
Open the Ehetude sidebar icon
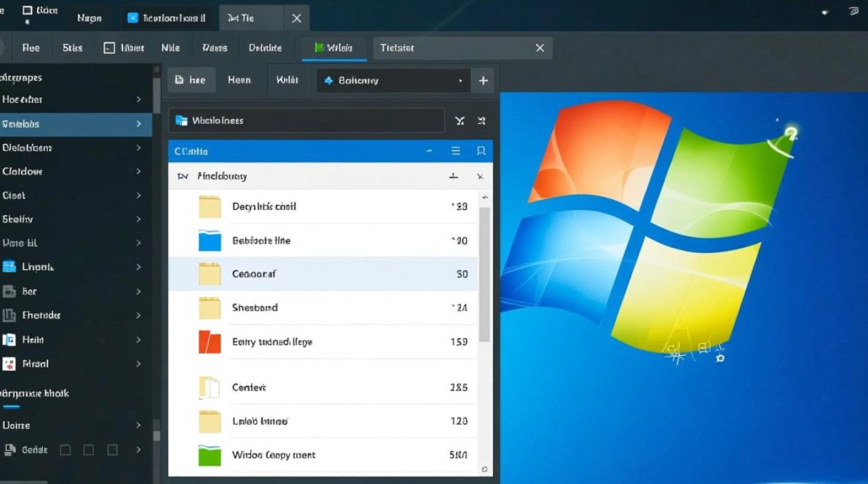tap(9, 315)
